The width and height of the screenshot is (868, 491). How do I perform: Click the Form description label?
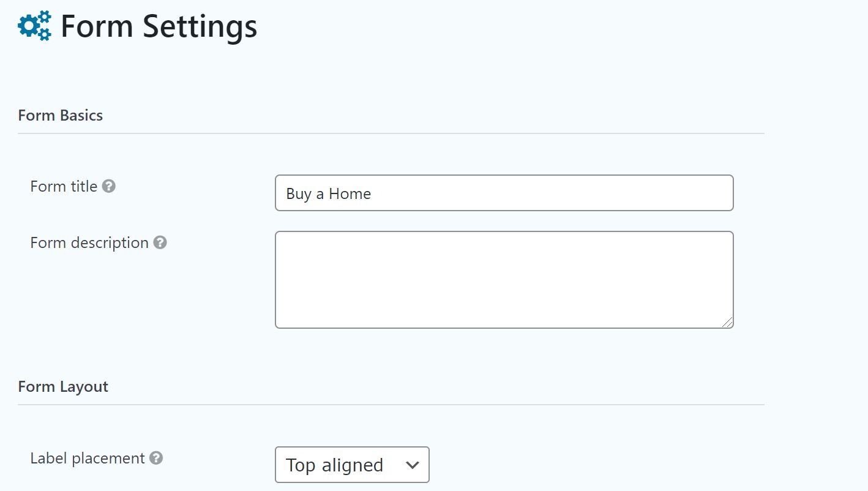(89, 242)
